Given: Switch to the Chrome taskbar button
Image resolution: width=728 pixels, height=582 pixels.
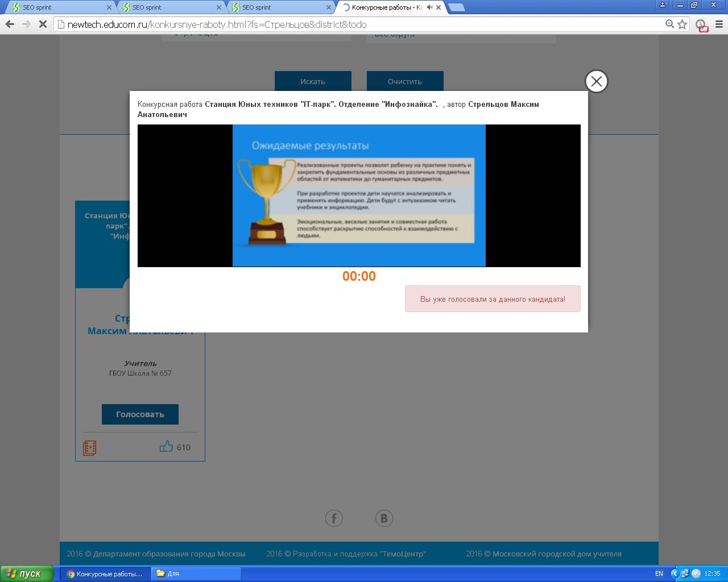Looking at the screenshot, I should 105,573.
